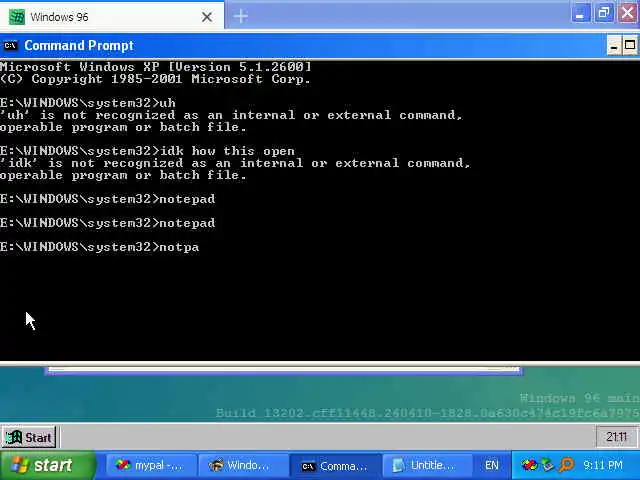Click the 21:11 Windows 96 clock

pyautogui.click(x=616, y=437)
